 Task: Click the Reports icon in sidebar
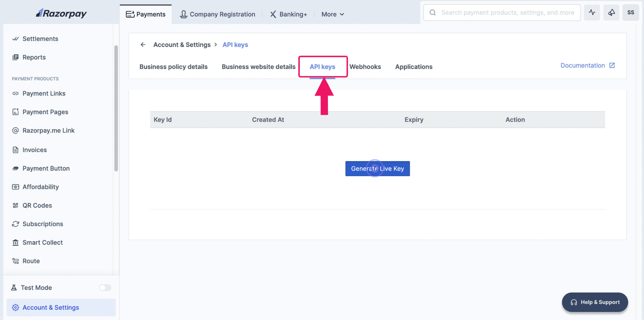point(15,57)
